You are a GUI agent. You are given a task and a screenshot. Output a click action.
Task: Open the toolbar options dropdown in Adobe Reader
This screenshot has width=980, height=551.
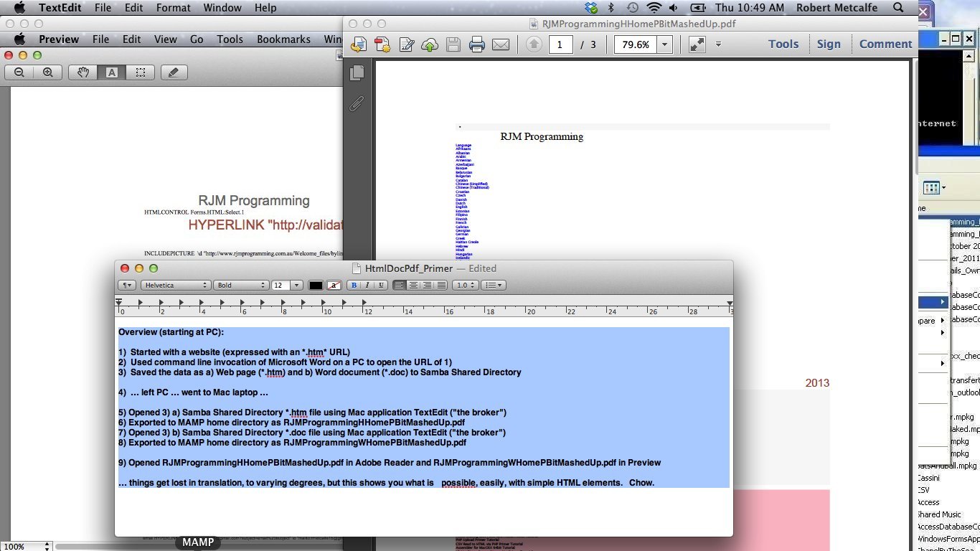pos(718,44)
